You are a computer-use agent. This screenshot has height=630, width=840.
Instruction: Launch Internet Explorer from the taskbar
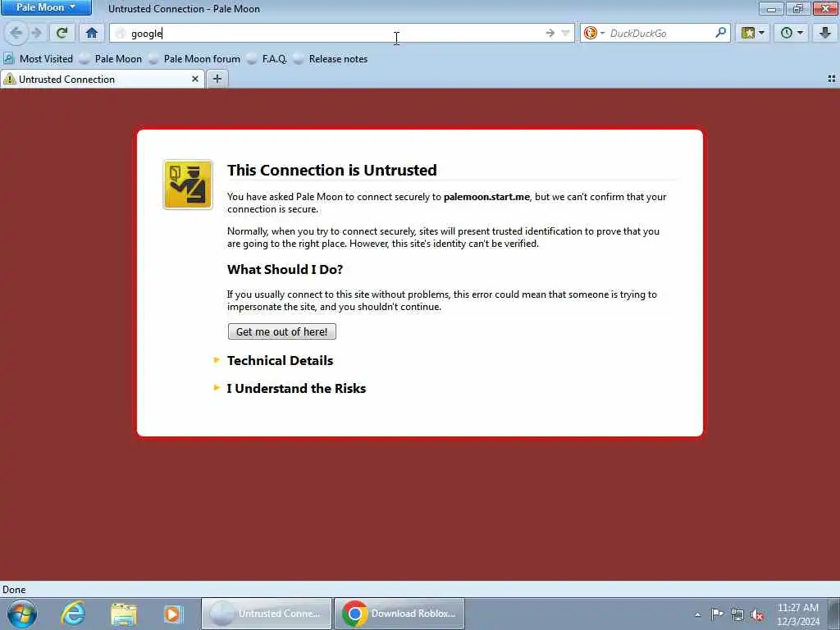click(73, 614)
